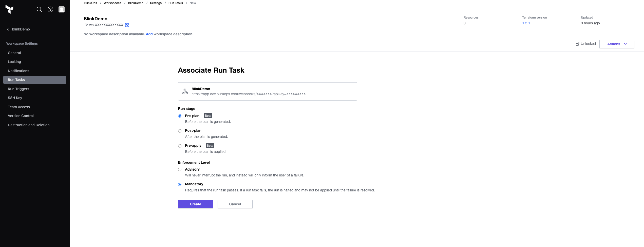Screen dimensions: 644x247
Task: Go to Version Control settings
Action: point(21,116)
